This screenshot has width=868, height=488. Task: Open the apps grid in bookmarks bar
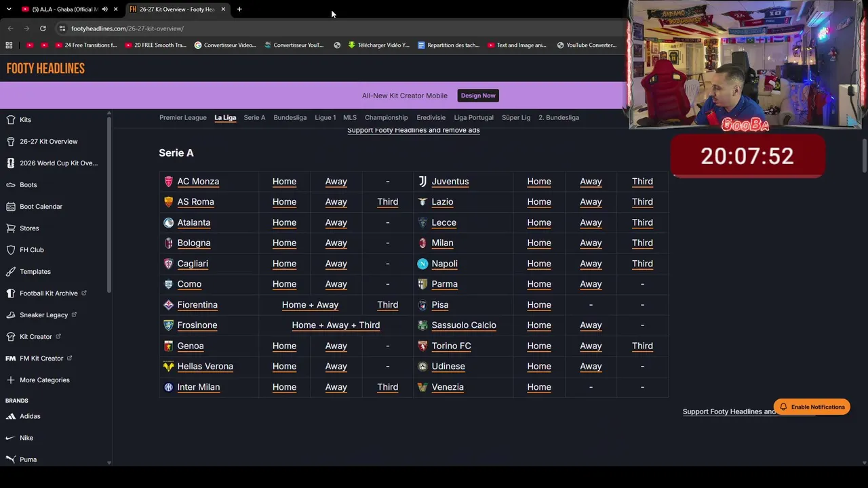9,45
